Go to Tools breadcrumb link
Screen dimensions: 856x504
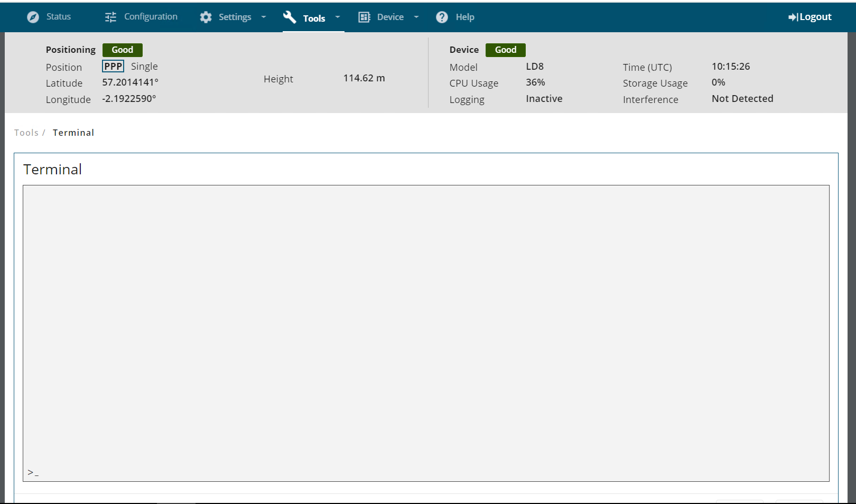tap(26, 133)
